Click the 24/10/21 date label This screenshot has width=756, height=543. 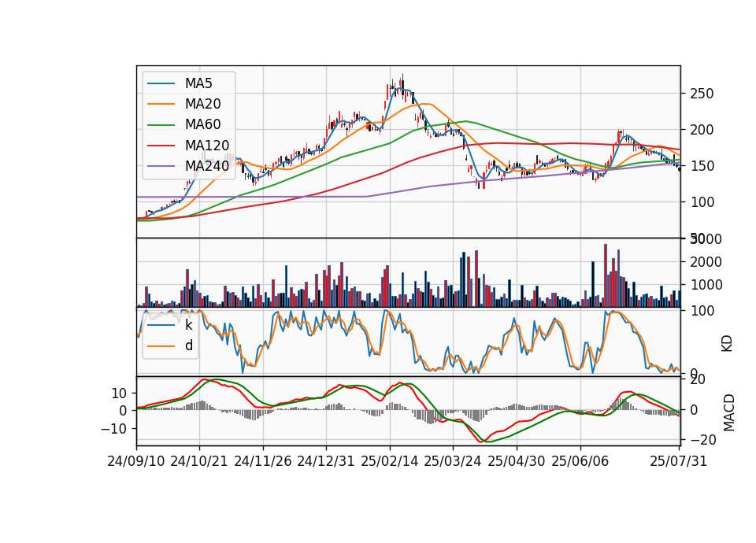pyautogui.click(x=199, y=461)
